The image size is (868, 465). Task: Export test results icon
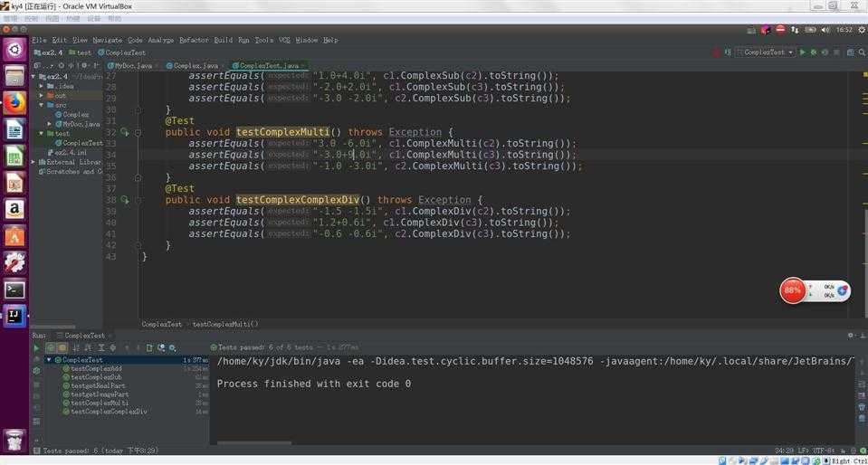150,348
